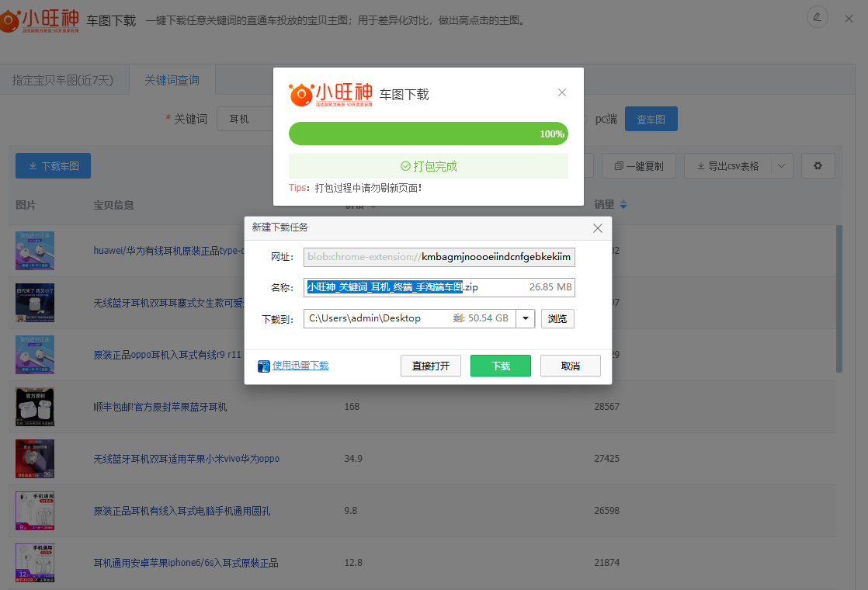Screen dimensions: 868x590
Task: Open thumbnail for 原装正品oppo耳机 row
Action: (x=35, y=355)
